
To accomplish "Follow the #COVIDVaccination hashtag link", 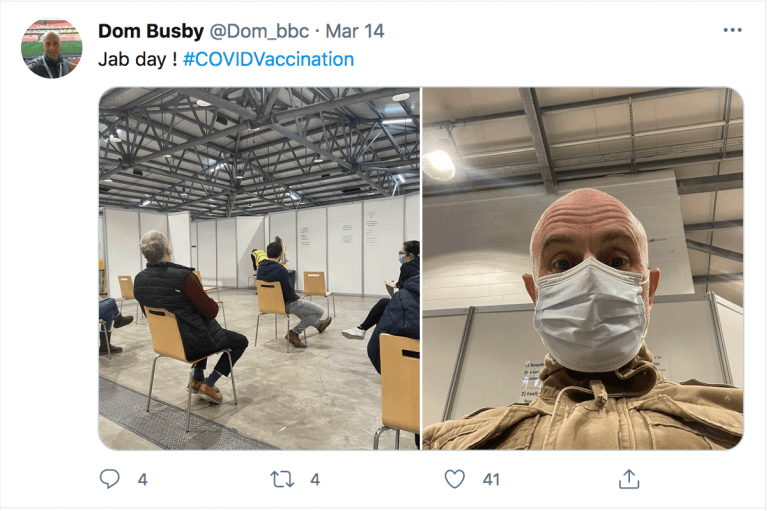I will click(x=268, y=59).
